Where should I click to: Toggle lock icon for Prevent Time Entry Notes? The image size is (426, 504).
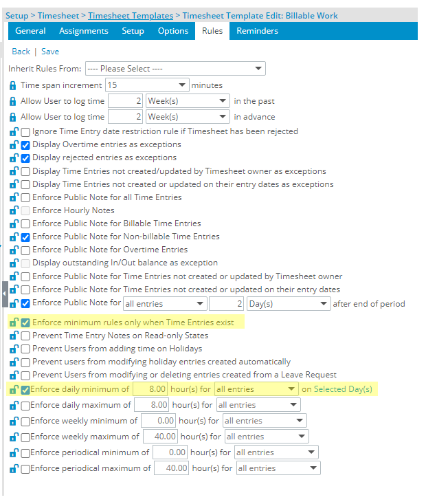tap(14, 336)
